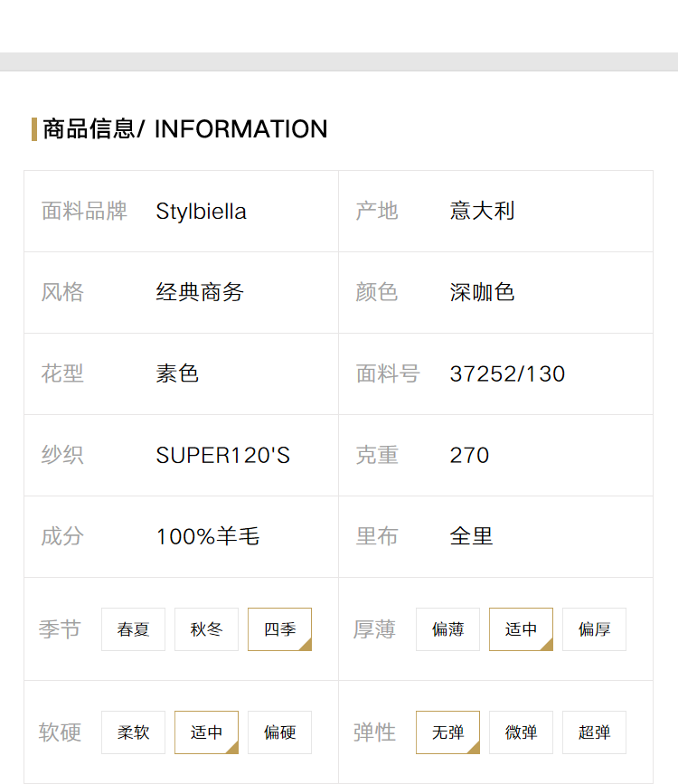Select 微弹 elasticity option
The image size is (678, 784).
(521, 732)
